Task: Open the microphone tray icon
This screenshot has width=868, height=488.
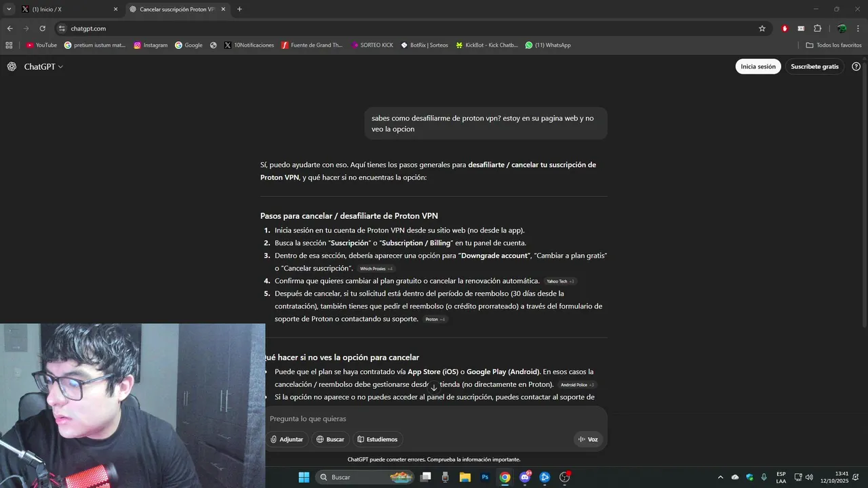Action: pyautogui.click(x=764, y=477)
